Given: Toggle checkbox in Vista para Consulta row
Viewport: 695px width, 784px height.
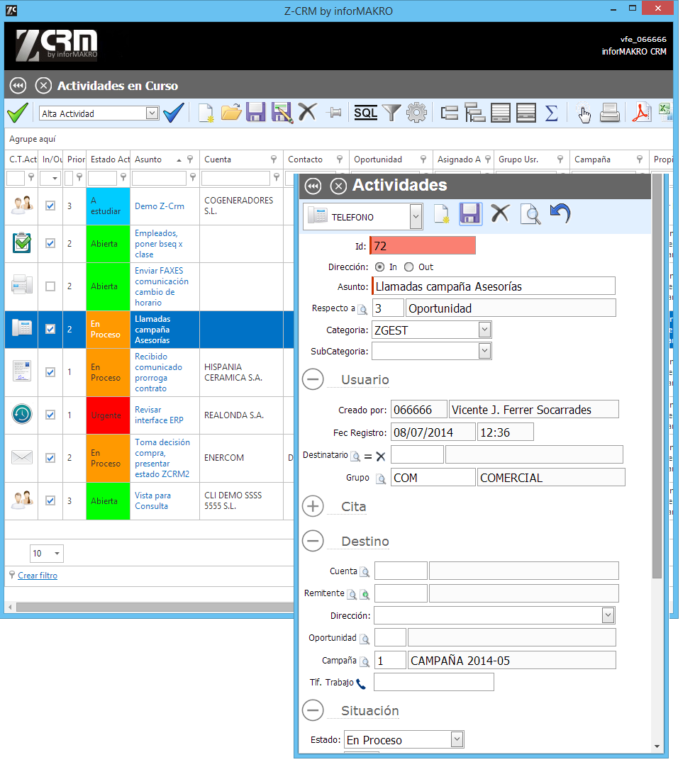Looking at the screenshot, I should coord(50,500).
